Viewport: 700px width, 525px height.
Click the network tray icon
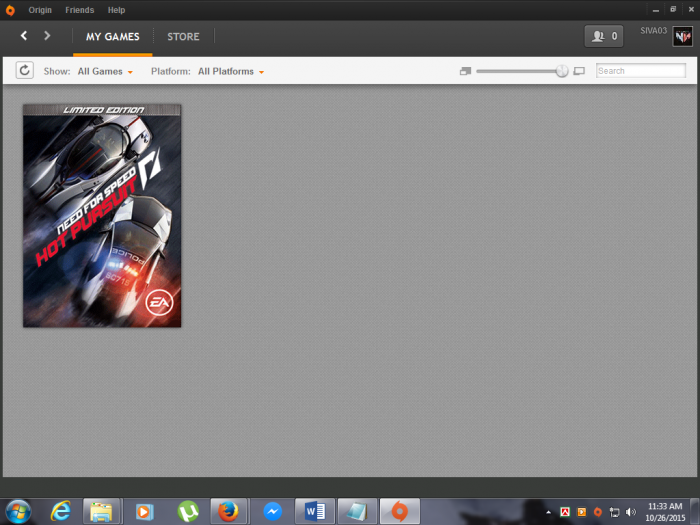[614, 512]
